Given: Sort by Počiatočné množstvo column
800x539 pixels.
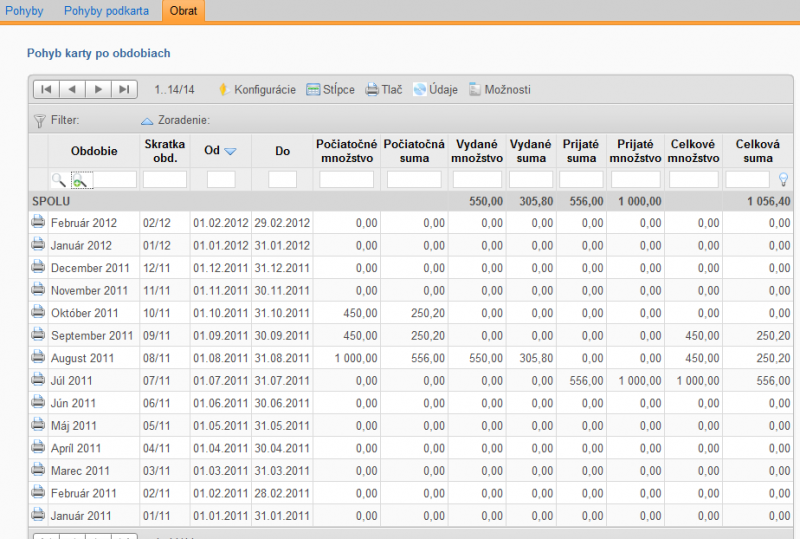Looking at the screenshot, I should (346, 151).
